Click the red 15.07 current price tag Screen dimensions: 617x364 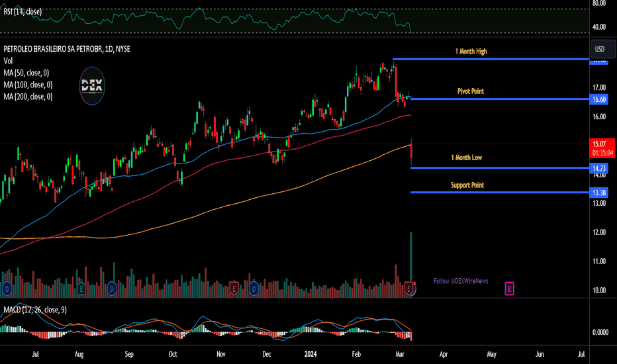(599, 144)
